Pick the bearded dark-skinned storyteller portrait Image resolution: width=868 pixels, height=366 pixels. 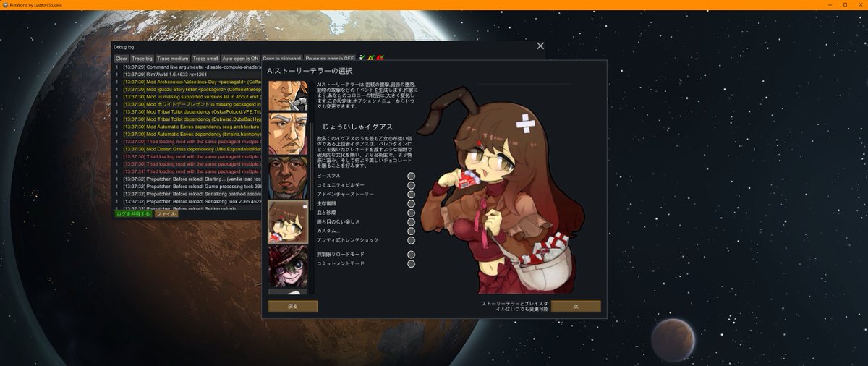288,177
